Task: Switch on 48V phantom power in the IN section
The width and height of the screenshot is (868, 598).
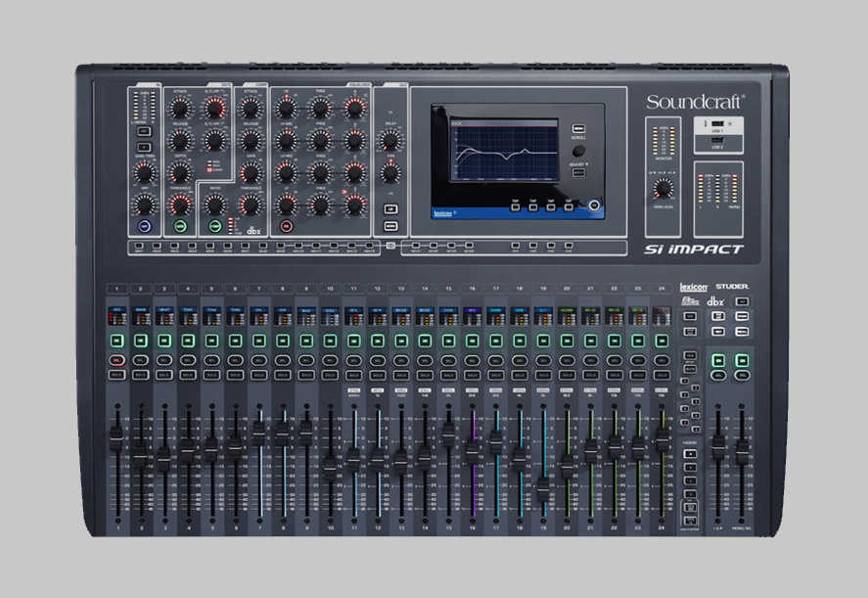Action: 144,131
